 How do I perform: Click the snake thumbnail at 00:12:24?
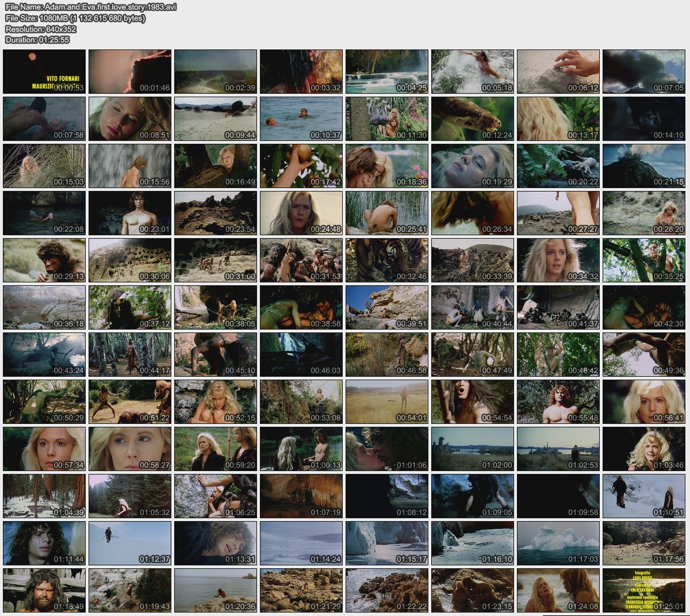[473, 118]
